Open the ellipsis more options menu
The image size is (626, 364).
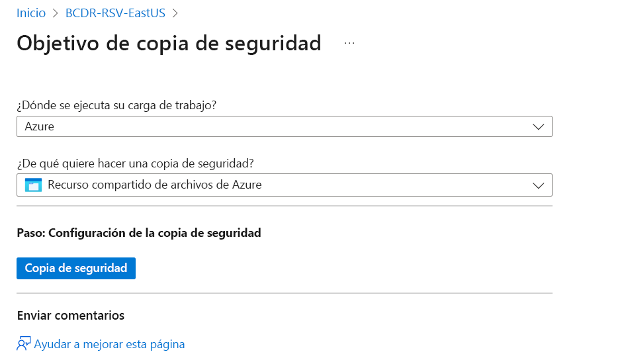pos(349,44)
